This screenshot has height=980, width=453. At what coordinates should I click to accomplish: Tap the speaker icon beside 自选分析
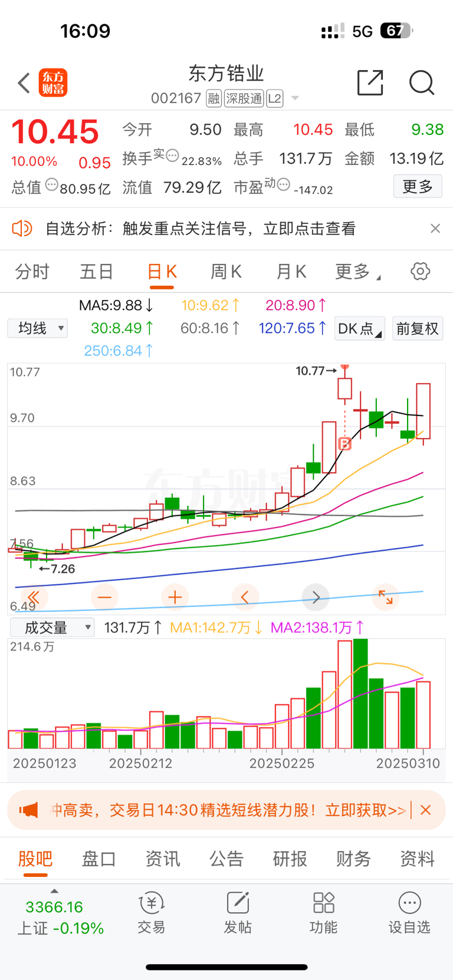click(22, 229)
